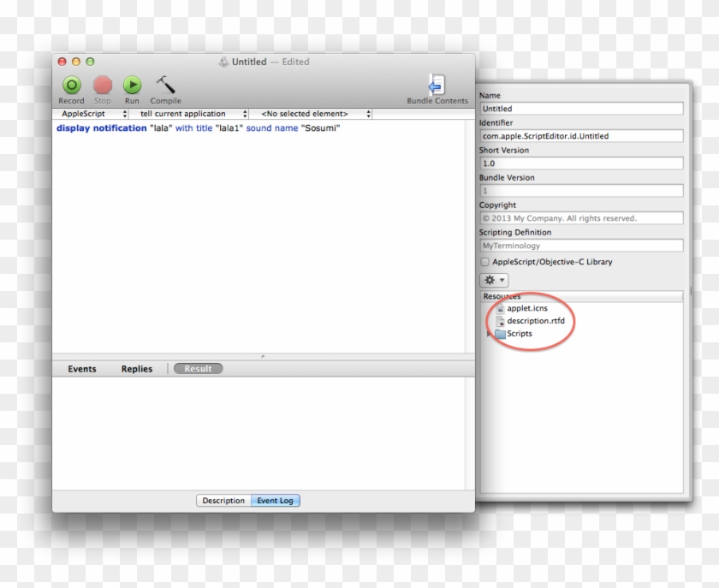This screenshot has width=719, height=588.
Task: Toggle the Bundle Contents drawer icon
Action: [x=437, y=85]
